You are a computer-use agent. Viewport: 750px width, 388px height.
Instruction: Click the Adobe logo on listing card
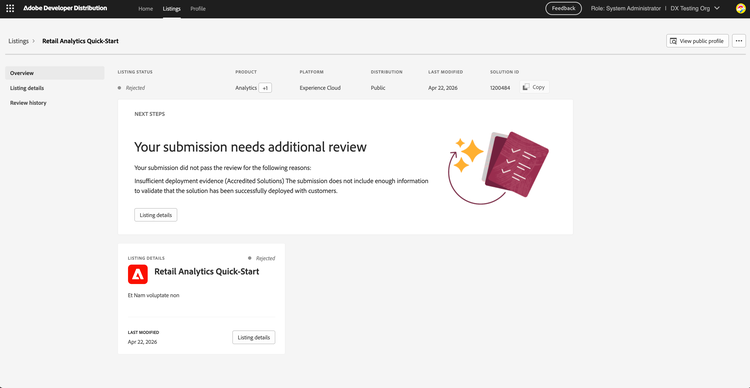tap(138, 274)
